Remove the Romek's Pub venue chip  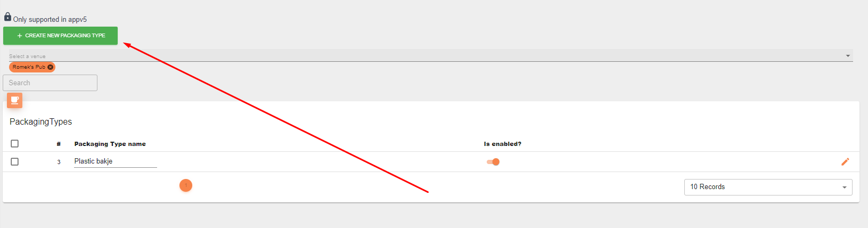(x=50, y=67)
